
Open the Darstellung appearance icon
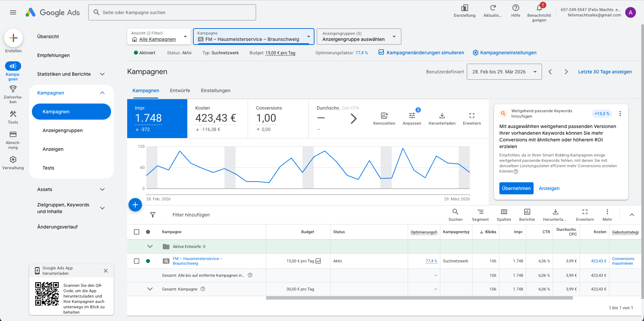[x=464, y=8]
